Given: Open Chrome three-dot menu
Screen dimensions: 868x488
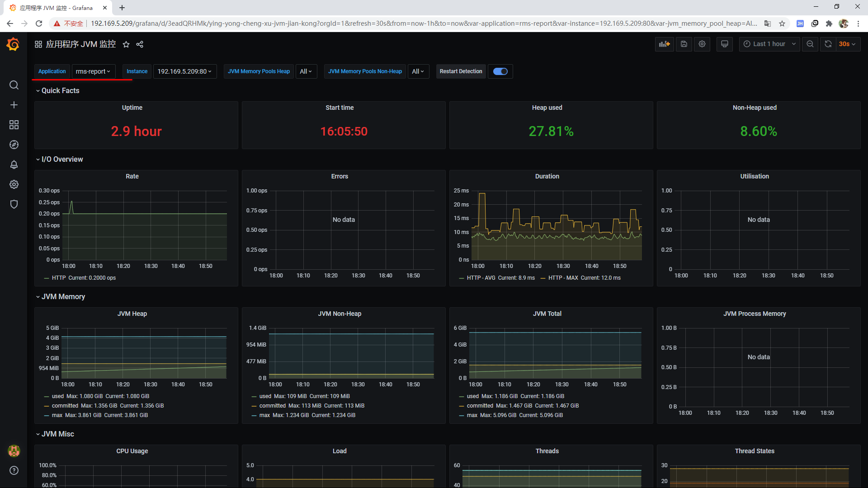Looking at the screenshot, I should 858,23.
